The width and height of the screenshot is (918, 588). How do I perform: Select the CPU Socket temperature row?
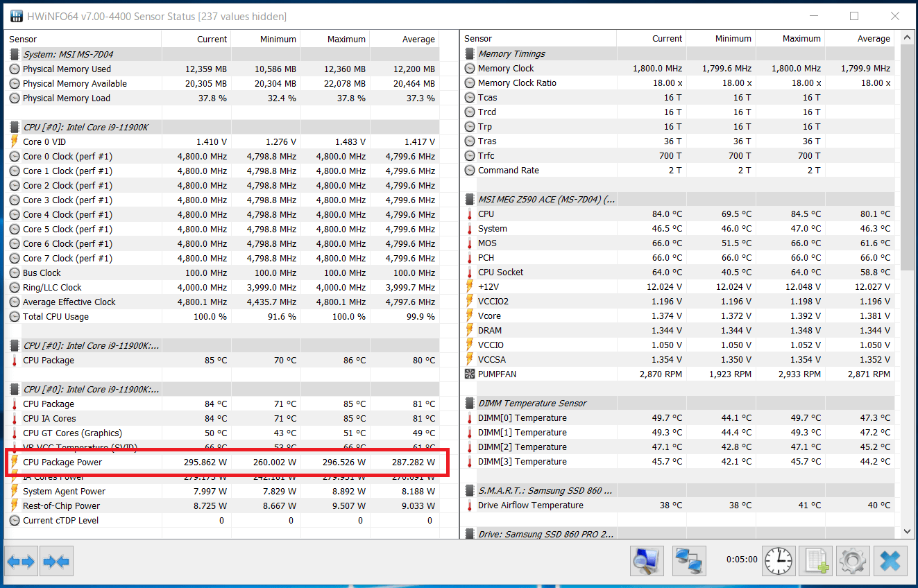click(678, 273)
